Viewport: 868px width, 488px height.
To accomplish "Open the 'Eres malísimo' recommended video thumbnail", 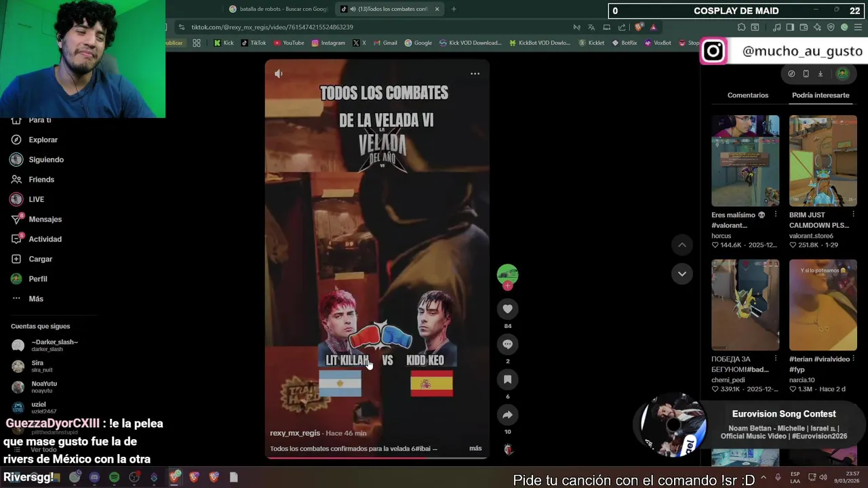I will (x=745, y=161).
